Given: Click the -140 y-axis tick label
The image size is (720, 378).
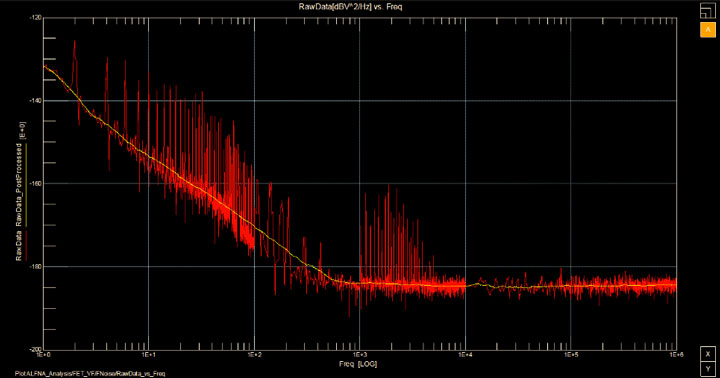Looking at the screenshot, I should 35,101.
